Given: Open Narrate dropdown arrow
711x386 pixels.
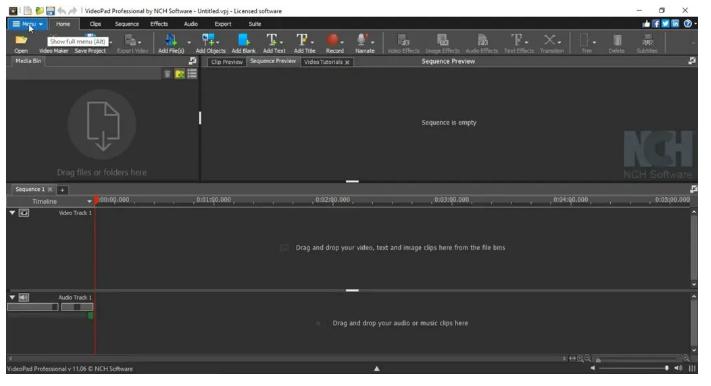Looking at the screenshot, I should pyautogui.click(x=373, y=43).
